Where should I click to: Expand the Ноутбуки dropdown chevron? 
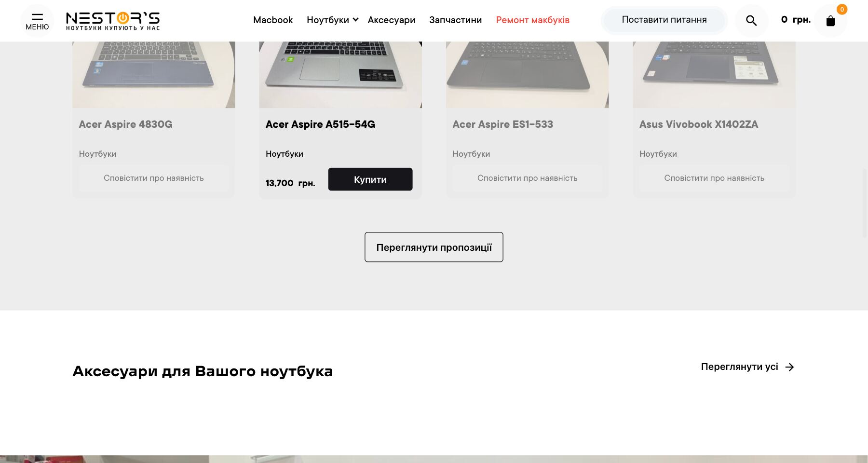355,20
